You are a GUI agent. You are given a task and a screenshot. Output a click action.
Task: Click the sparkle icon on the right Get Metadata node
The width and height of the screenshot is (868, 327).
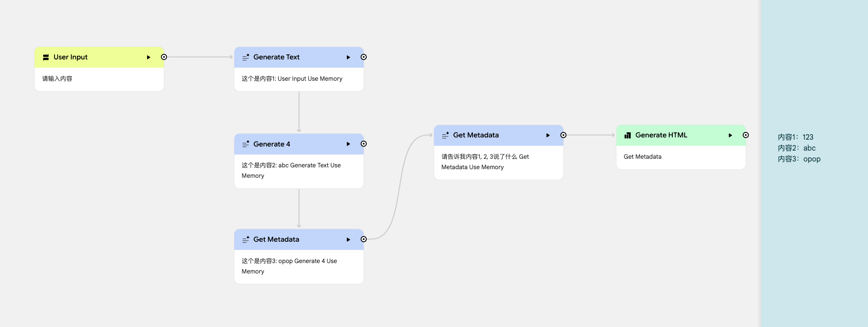point(445,135)
